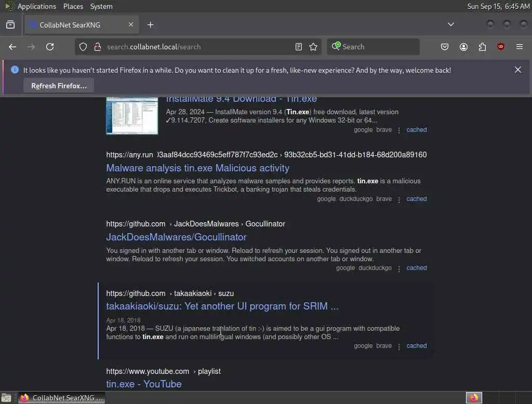The image size is (532, 404).
Task: Click github.com JackDoesMalwares URL breadcrumb
Action: (x=196, y=224)
